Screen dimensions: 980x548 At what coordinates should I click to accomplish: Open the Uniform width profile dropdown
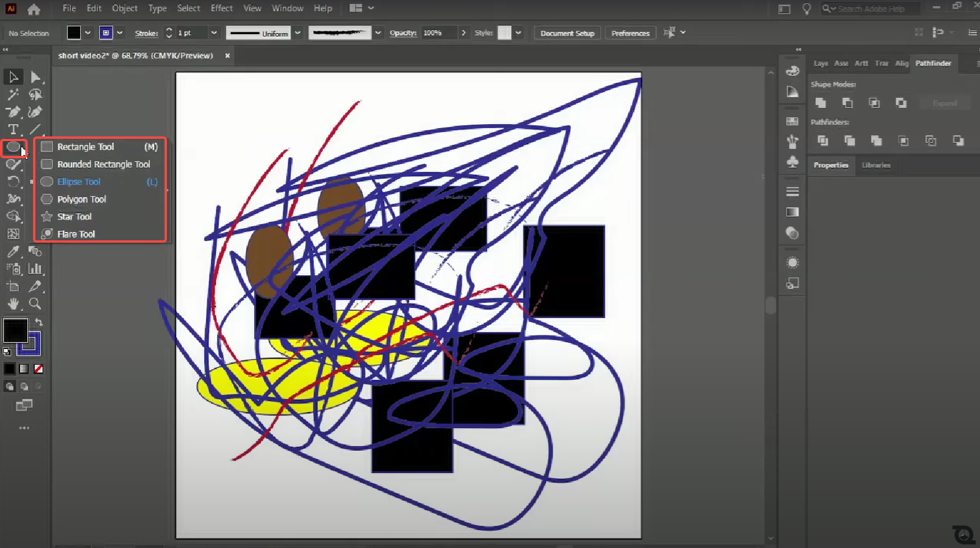coord(298,33)
